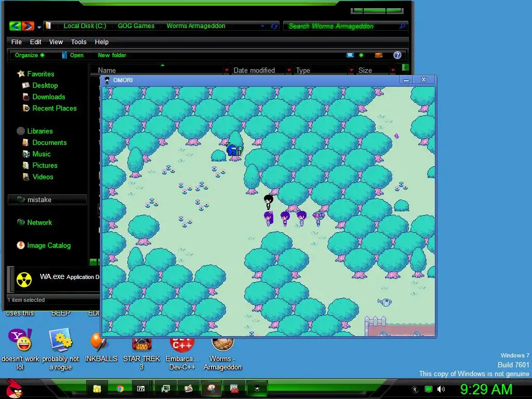Image resolution: width=532 pixels, height=399 pixels.
Task: Navigate to GOG Games breadcrumb
Action: tap(136, 26)
